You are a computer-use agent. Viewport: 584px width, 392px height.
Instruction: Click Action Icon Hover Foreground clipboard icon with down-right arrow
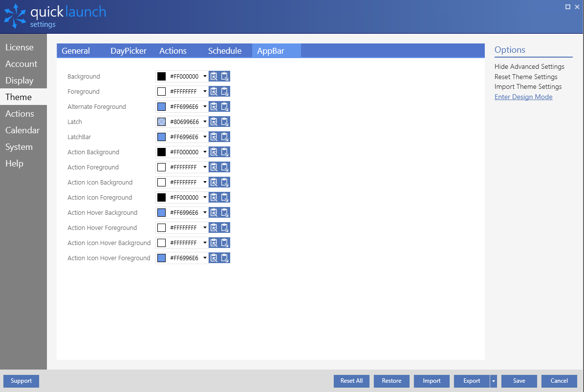(x=225, y=258)
